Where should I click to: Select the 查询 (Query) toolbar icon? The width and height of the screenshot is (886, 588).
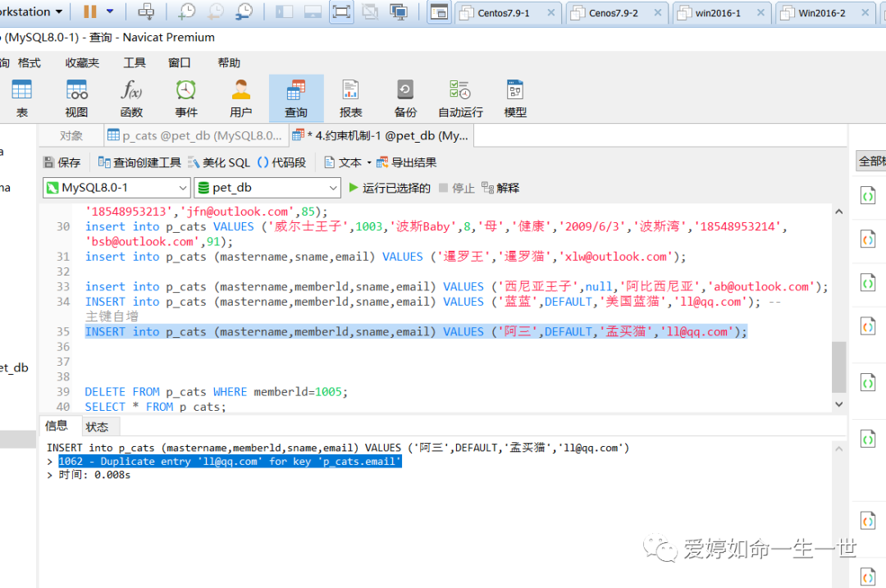[x=296, y=98]
